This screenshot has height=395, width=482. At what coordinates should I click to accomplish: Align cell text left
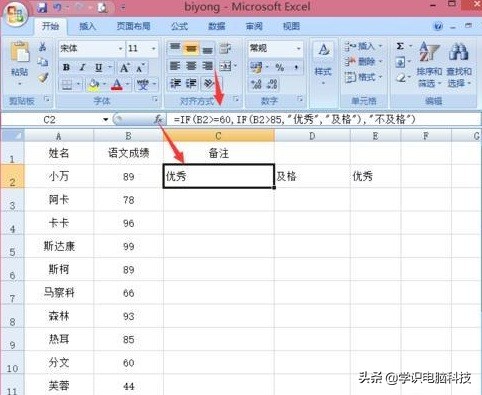click(x=175, y=66)
